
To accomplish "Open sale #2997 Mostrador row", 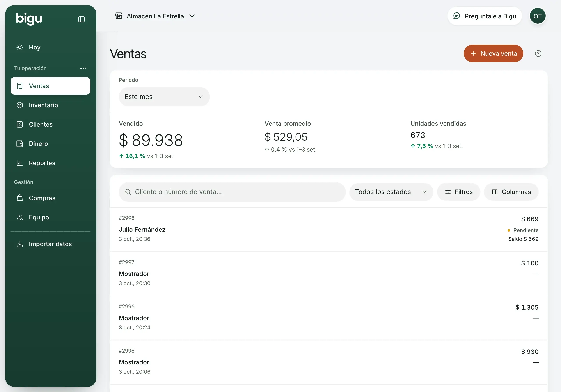I will pos(329,274).
